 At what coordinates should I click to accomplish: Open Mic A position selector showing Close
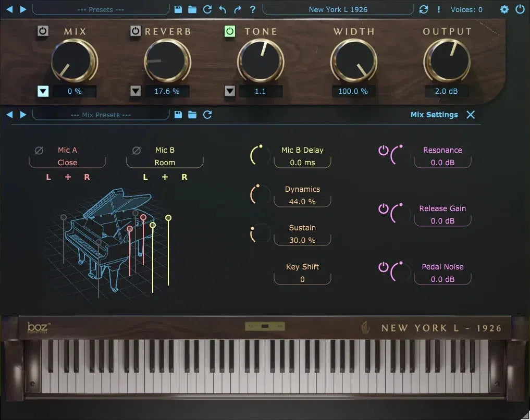[67, 162]
